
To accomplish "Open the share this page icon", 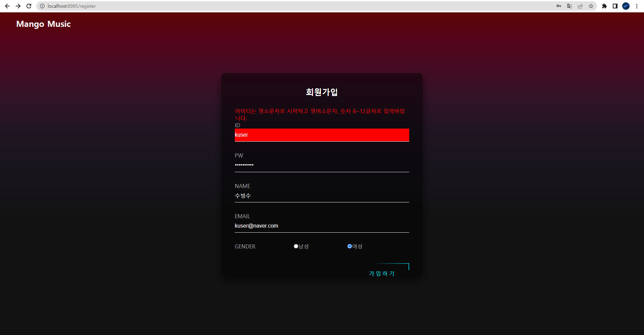I will tap(580, 6).
